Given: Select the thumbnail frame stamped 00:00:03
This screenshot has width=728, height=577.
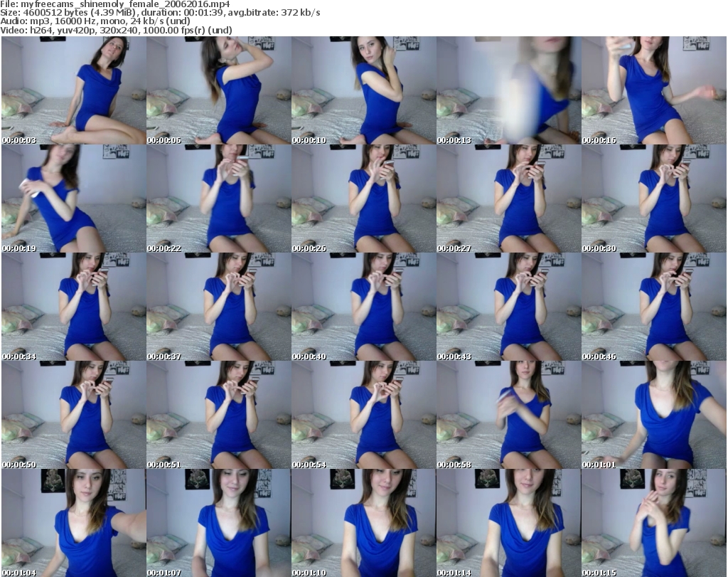Looking at the screenshot, I should pos(74,90).
